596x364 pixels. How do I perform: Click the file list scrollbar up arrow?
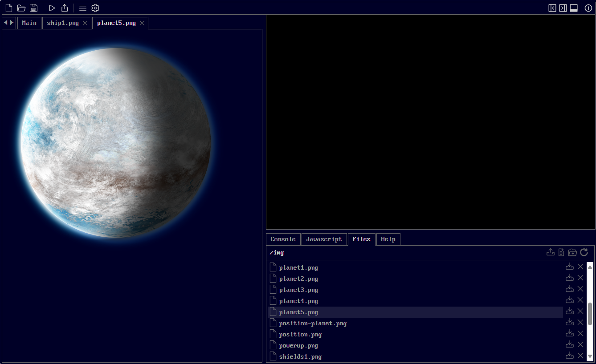pos(590,267)
